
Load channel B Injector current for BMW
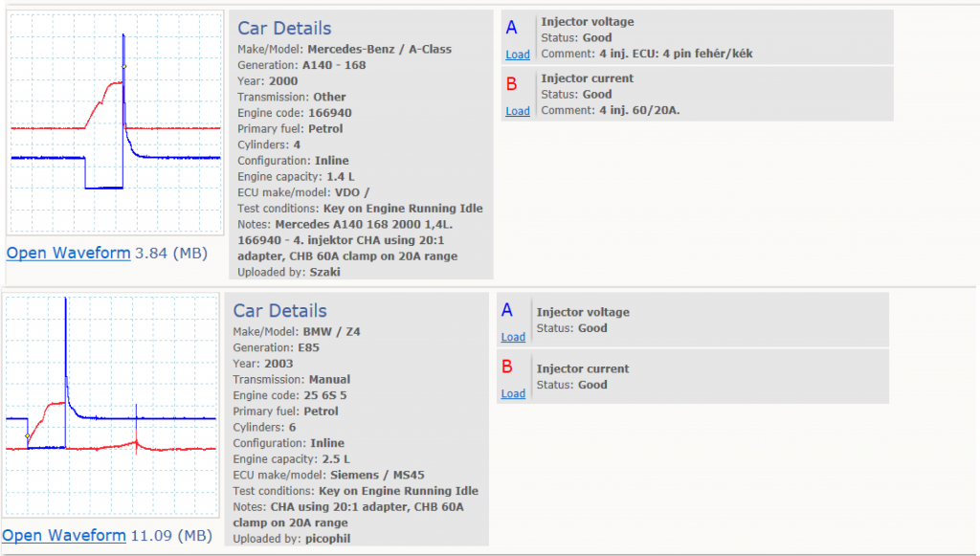point(513,393)
